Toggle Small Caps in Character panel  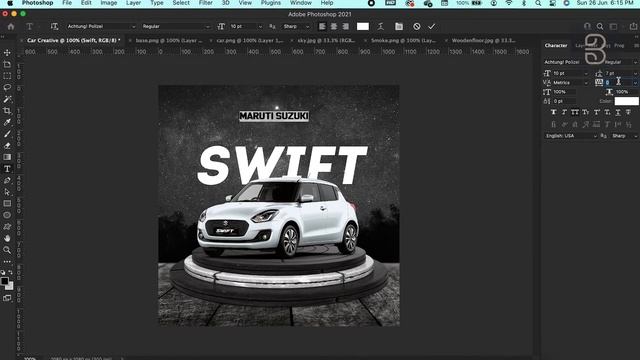[586, 112]
